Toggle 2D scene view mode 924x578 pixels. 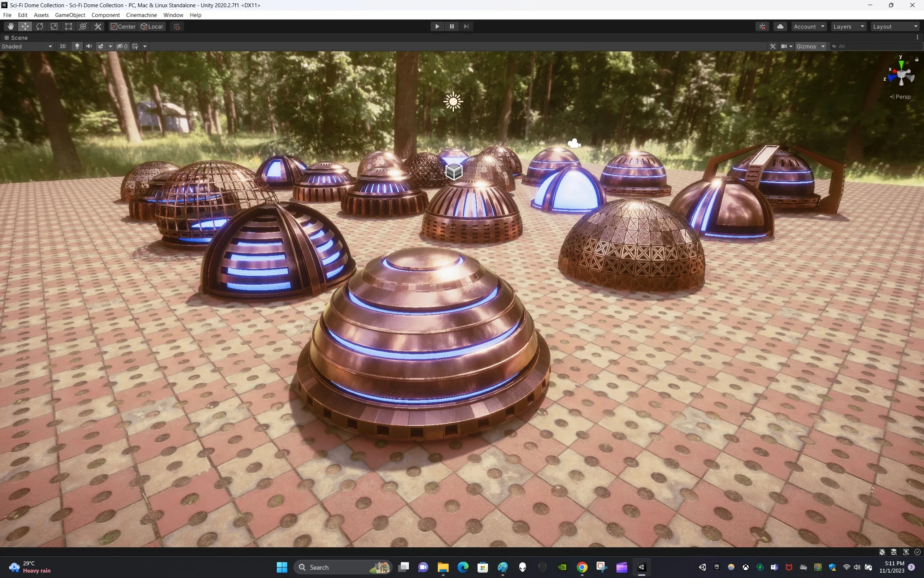pyautogui.click(x=62, y=46)
